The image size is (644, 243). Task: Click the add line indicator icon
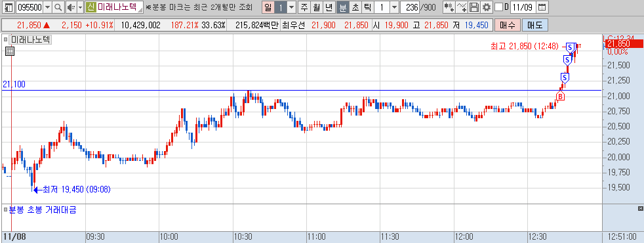[x=462, y=7]
